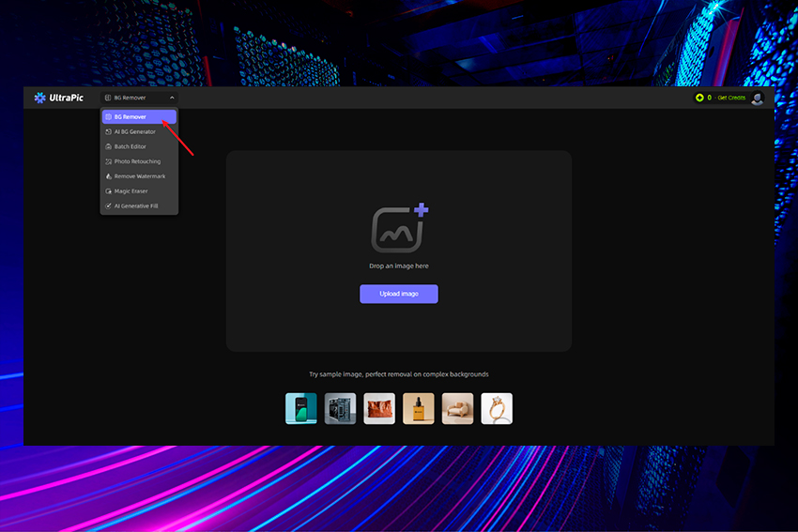Viewport: 798px width, 532px height.
Task: Click the UltraPic snowflake logo icon
Action: coord(39,98)
